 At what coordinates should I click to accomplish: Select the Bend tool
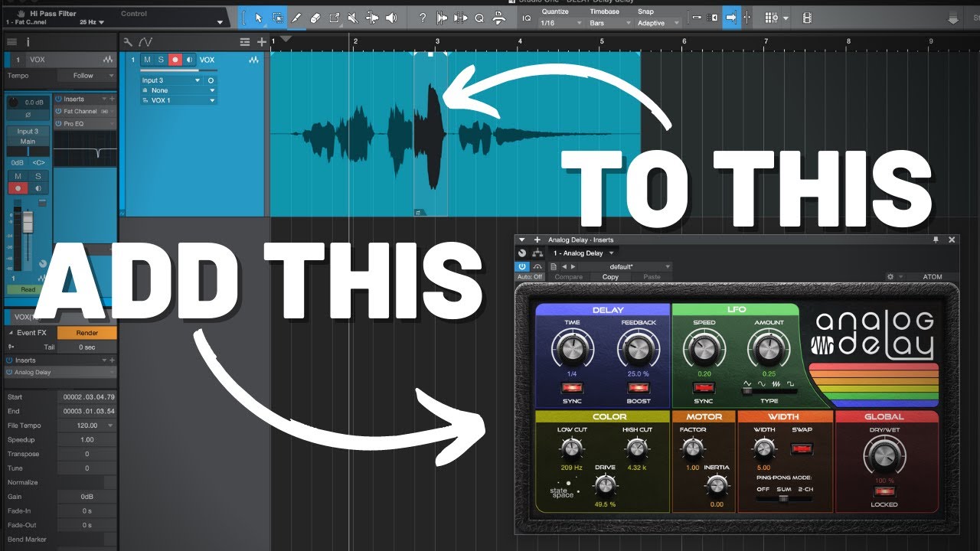pos(372,18)
